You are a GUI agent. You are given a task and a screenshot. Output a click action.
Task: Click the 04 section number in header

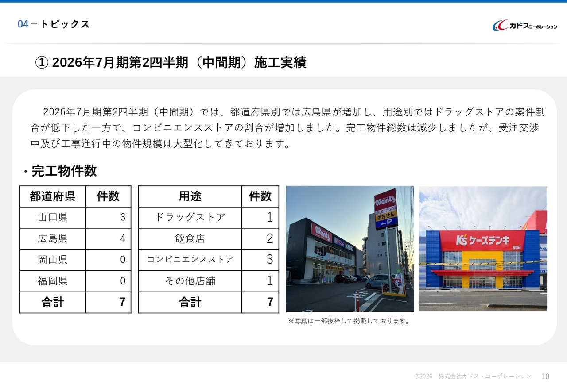coord(23,24)
